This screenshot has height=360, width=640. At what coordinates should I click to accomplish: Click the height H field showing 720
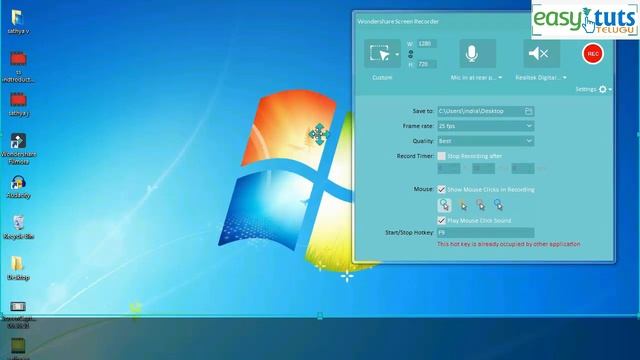[x=427, y=64]
